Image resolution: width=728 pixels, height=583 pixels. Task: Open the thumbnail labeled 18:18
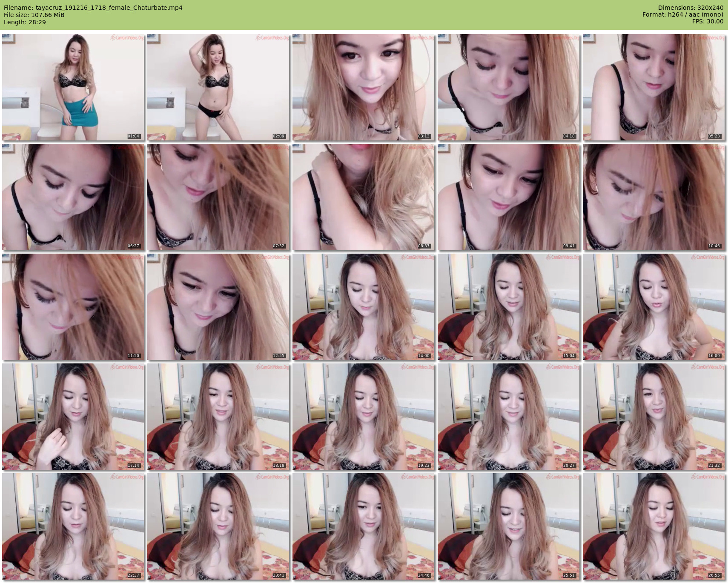[218, 417]
